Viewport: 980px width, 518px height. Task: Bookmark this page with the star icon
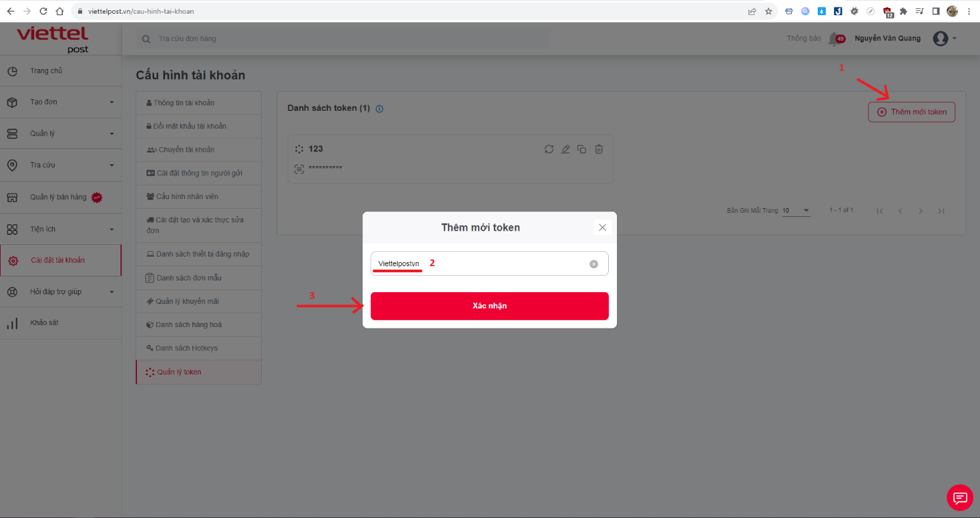[768, 11]
